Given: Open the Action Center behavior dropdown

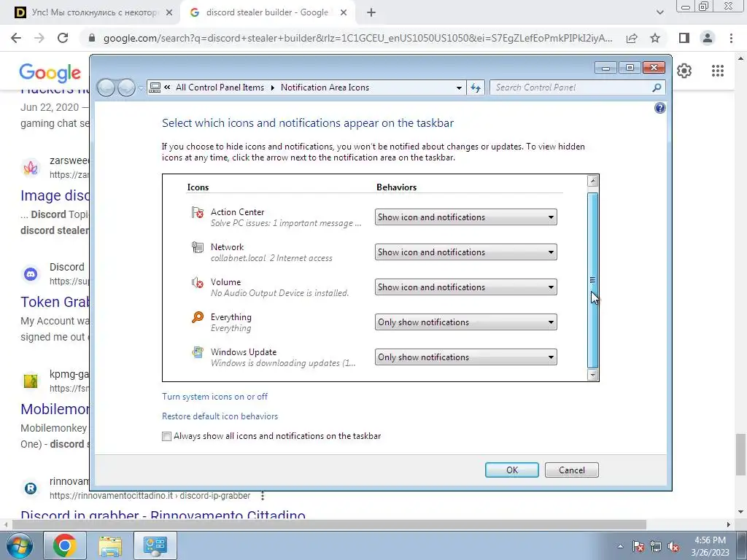Looking at the screenshot, I should (x=465, y=217).
